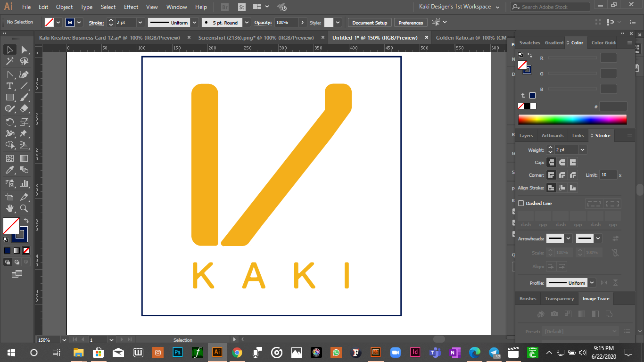Image resolution: width=644 pixels, height=362 pixels.
Task: Select the Gradient tool
Action: (x=25, y=158)
